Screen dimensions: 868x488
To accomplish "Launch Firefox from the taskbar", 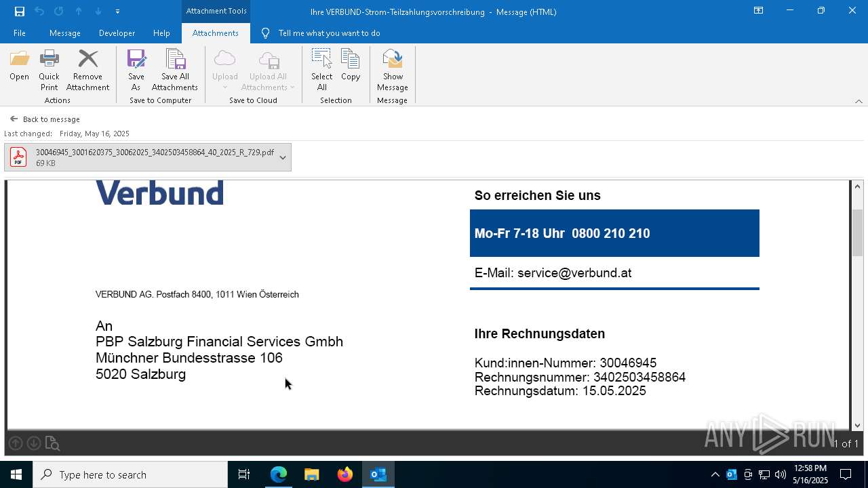I will (344, 474).
